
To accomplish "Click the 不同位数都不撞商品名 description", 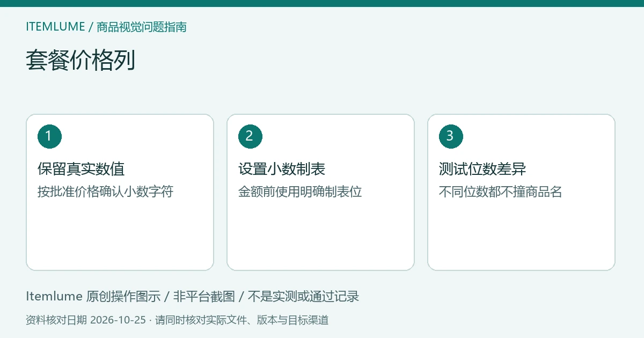I will click(x=500, y=192).
